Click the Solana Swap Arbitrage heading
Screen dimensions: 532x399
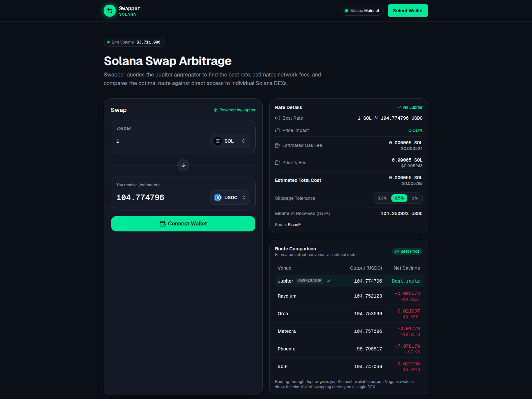(x=168, y=61)
